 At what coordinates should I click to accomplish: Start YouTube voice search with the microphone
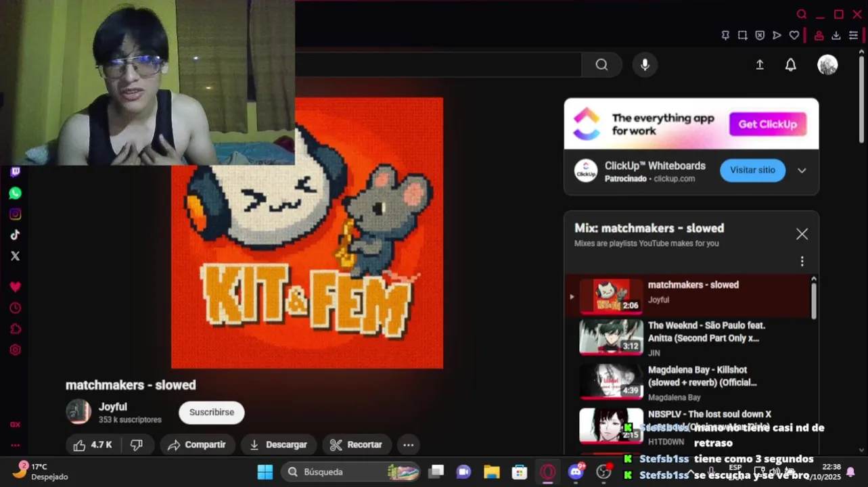click(645, 65)
